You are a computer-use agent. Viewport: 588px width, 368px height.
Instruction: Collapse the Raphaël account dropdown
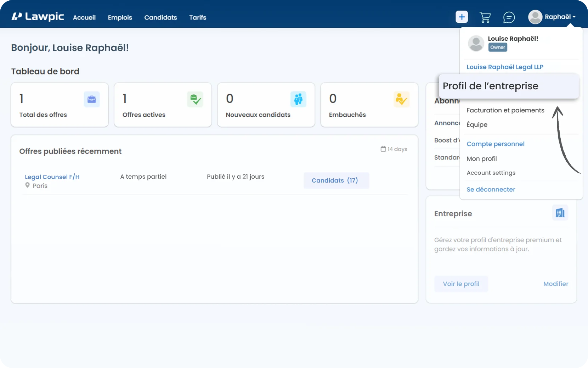click(560, 17)
